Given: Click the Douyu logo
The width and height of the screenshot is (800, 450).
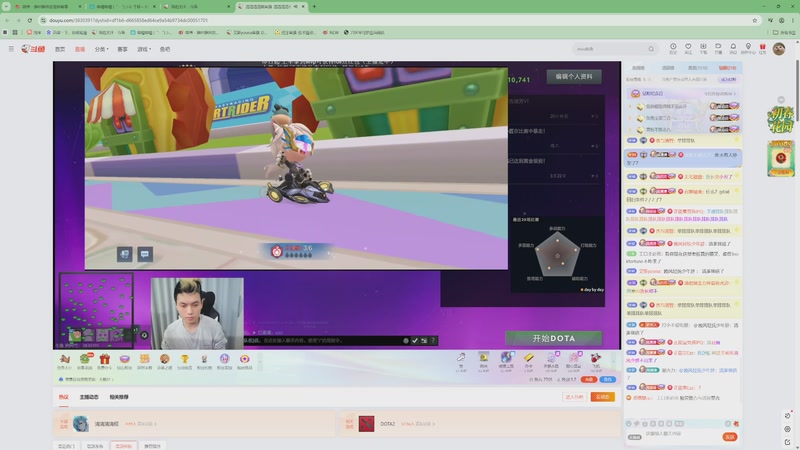Looking at the screenshot, I should point(33,49).
